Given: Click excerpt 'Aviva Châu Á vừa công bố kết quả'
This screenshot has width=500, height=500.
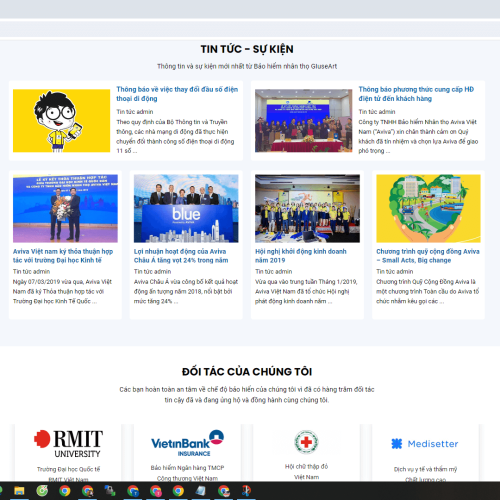Looking at the screenshot, I should coord(186,291).
